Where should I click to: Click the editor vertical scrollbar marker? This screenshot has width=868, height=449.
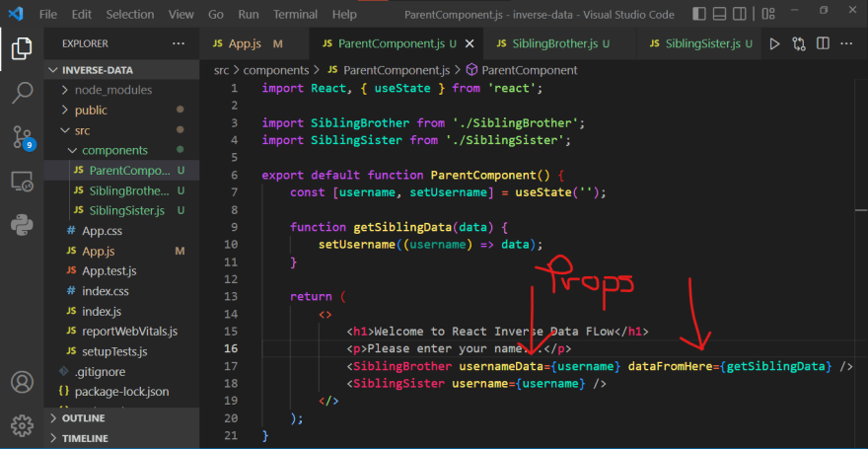click(861, 210)
